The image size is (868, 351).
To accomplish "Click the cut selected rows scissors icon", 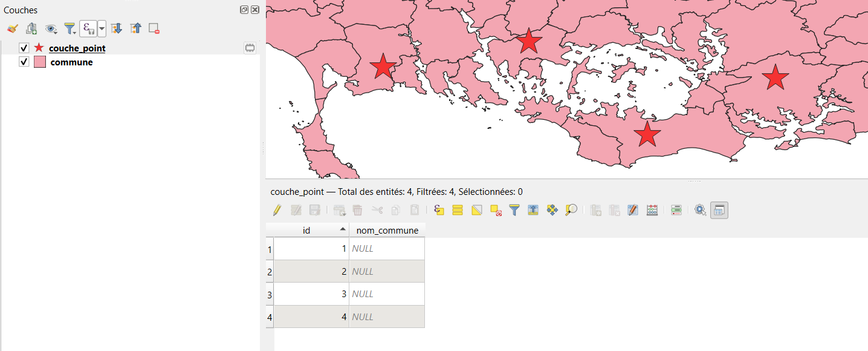I will [x=377, y=210].
